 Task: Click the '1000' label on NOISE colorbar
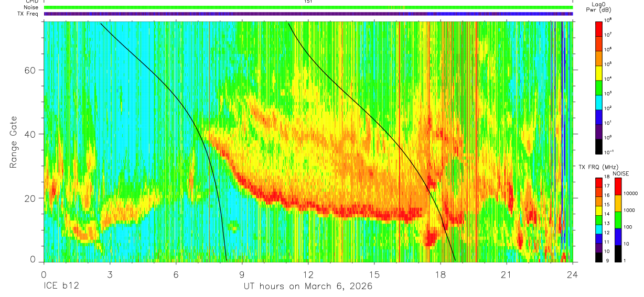pyautogui.click(x=630, y=210)
